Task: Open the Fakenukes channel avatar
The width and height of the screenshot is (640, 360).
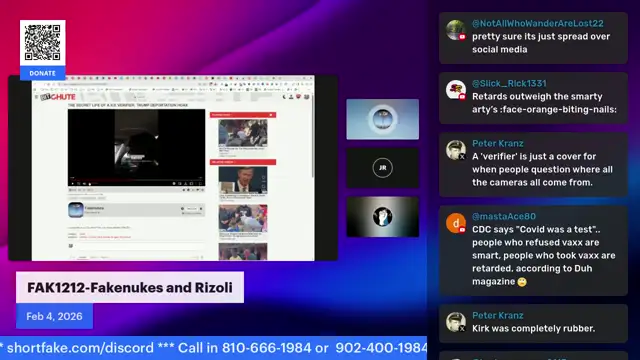Action: tap(76, 210)
